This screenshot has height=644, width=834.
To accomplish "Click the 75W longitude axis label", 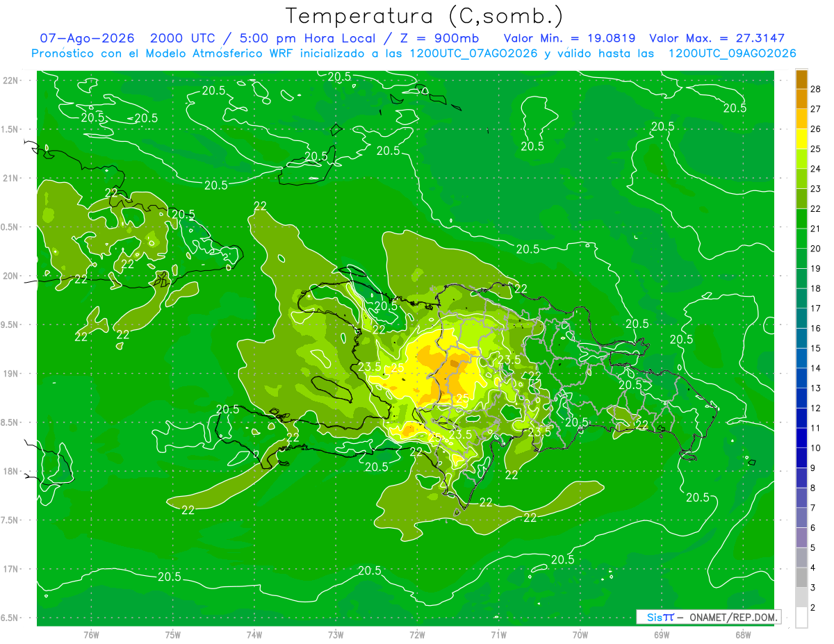I will pos(172,635).
